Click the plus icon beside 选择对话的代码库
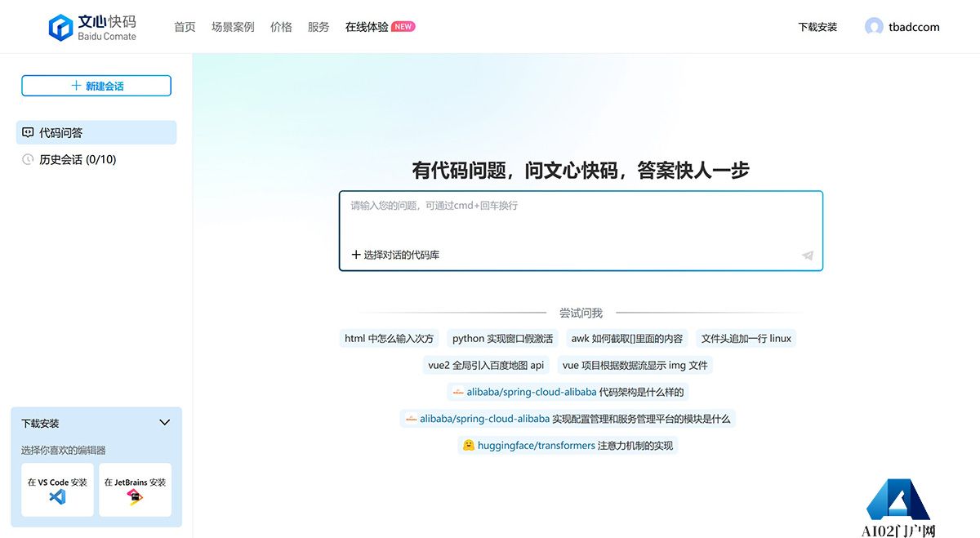 pos(354,254)
